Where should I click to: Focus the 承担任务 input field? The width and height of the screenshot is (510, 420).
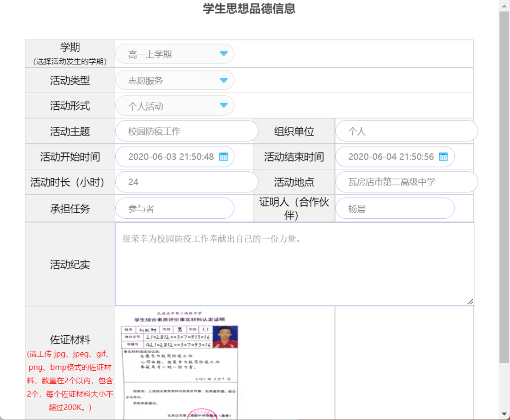[x=174, y=208]
